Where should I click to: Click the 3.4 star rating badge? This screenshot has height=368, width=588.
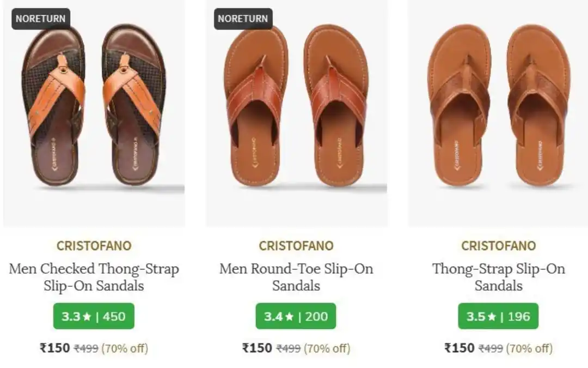(296, 316)
